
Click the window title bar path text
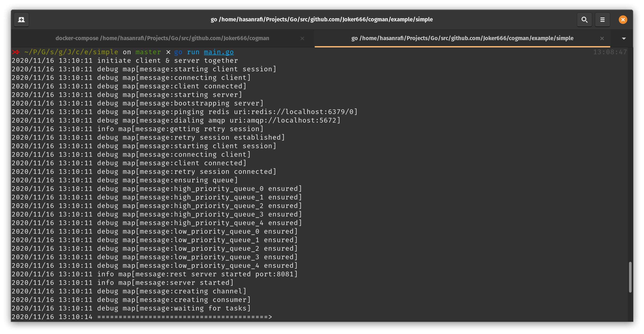322,19
